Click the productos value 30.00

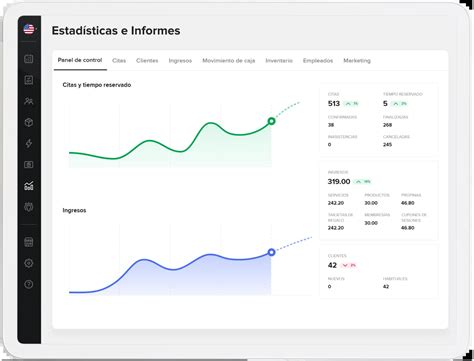371,203
